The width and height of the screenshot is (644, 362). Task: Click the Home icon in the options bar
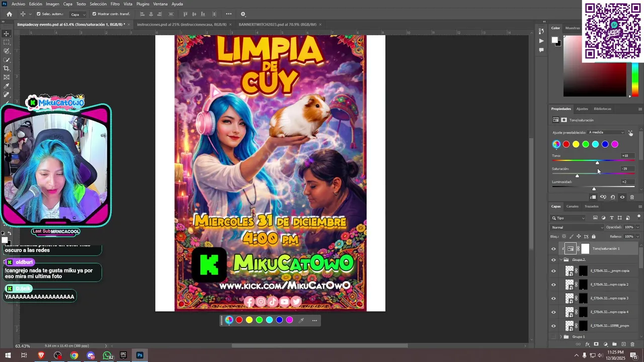click(9, 14)
